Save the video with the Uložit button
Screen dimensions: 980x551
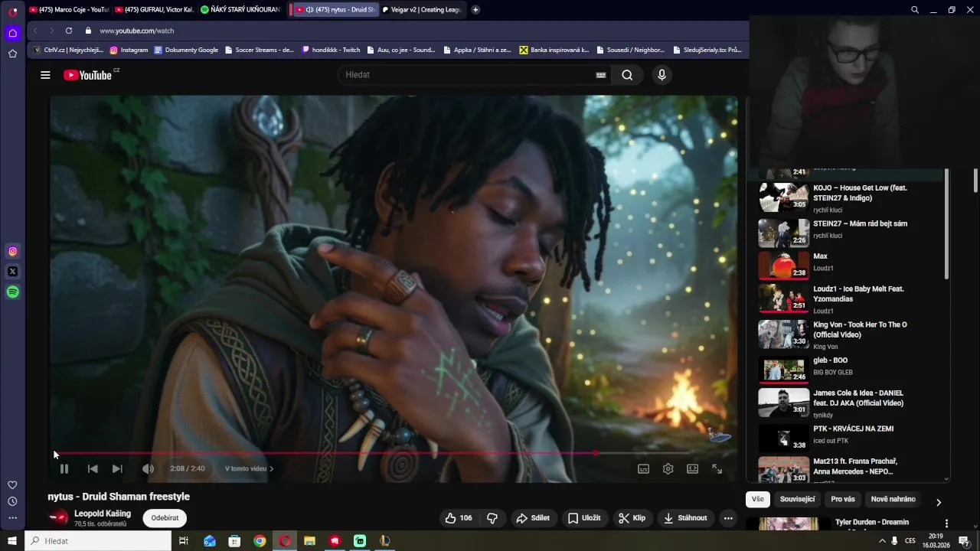584,518
